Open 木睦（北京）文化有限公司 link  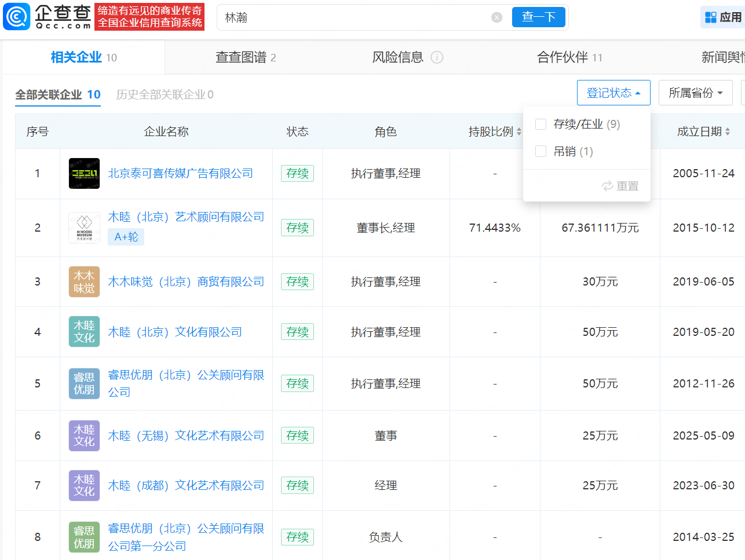click(x=175, y=332)
